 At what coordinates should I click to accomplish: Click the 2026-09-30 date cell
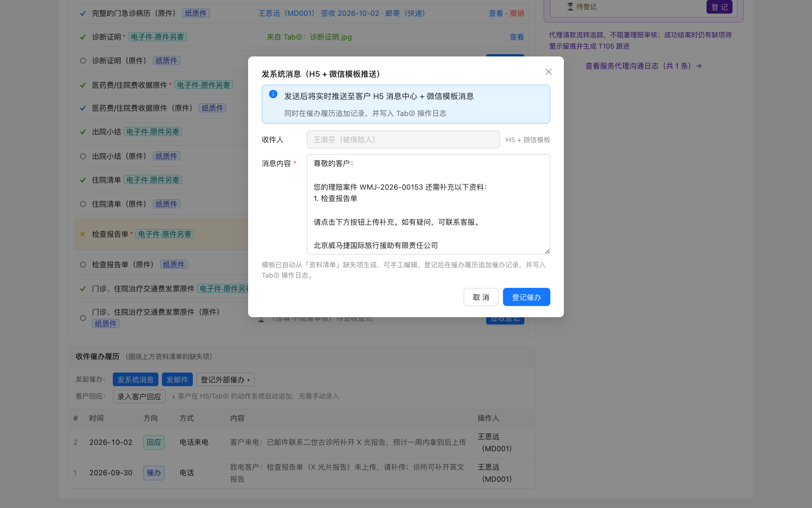111,473
